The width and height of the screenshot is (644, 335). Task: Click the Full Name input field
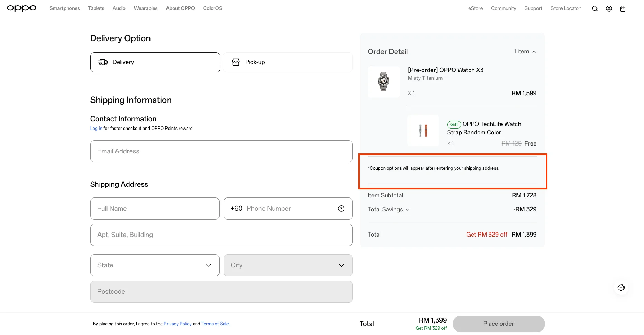(155, 209)
